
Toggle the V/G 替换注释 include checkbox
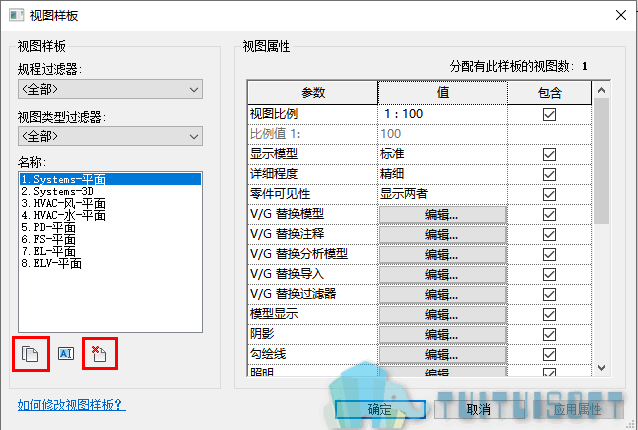click(x=549, y=234)
